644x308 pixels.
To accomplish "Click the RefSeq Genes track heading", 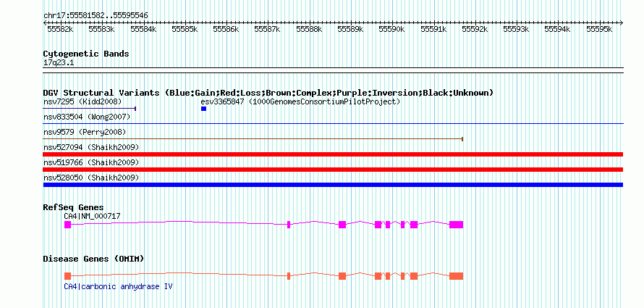I will pos(74,207).
